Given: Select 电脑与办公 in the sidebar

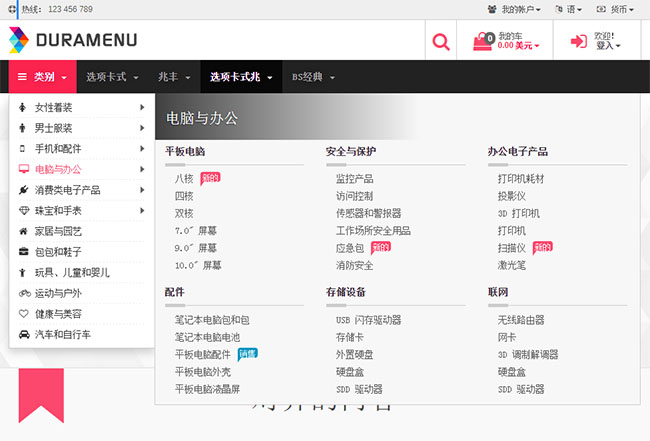Looking at the screenshot, I should tap(58, 169).
